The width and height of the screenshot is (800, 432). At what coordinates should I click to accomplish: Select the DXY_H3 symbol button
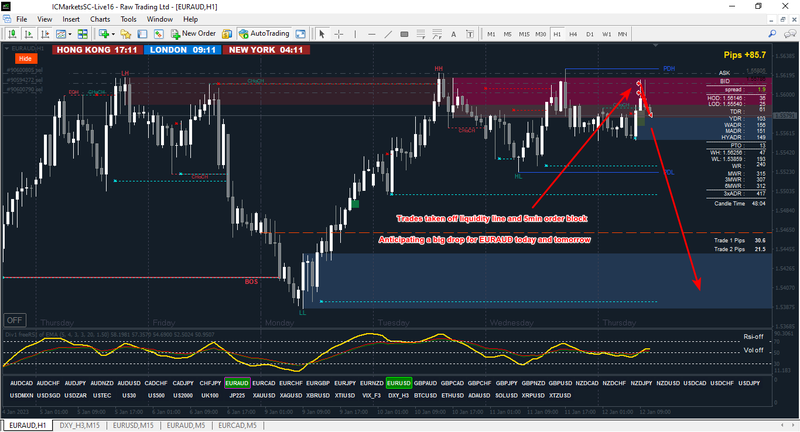pos(398,395)
